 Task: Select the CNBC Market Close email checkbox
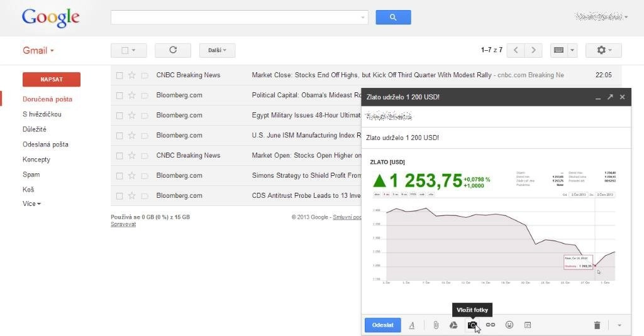pyautogui.click(x=119, y=75)
